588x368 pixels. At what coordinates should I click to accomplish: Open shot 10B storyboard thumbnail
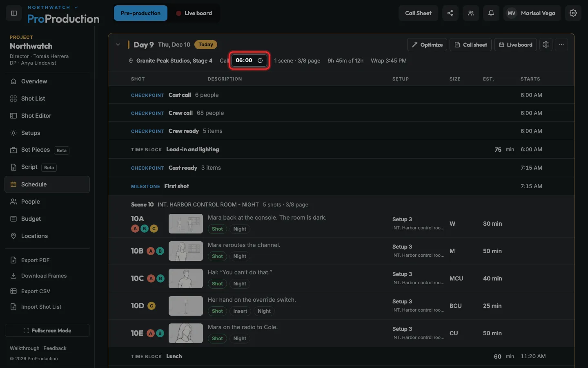(186, 251)
